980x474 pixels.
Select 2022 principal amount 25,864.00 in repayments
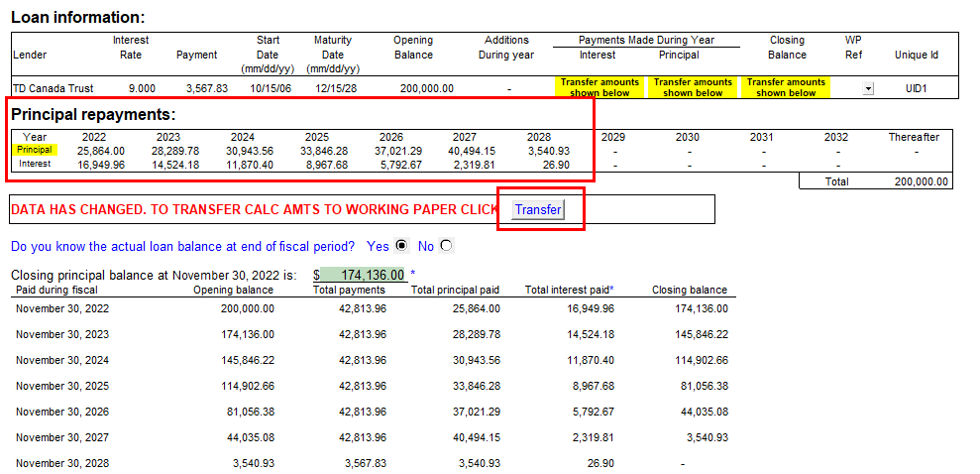pos(101,151)
